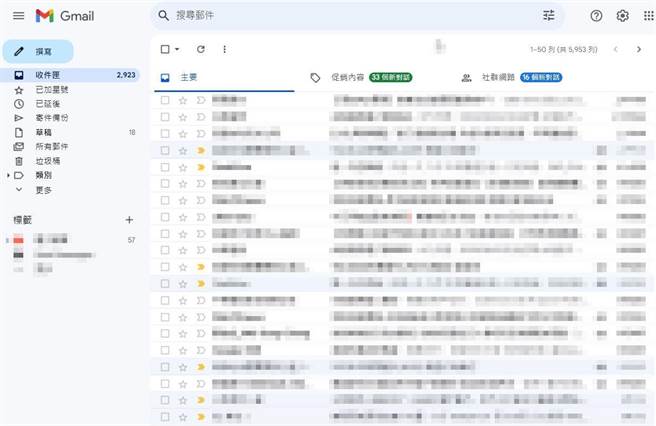This screenshot has width=656, height=426.
Task: Click the previous page arrow
Action: click(615, 49)
